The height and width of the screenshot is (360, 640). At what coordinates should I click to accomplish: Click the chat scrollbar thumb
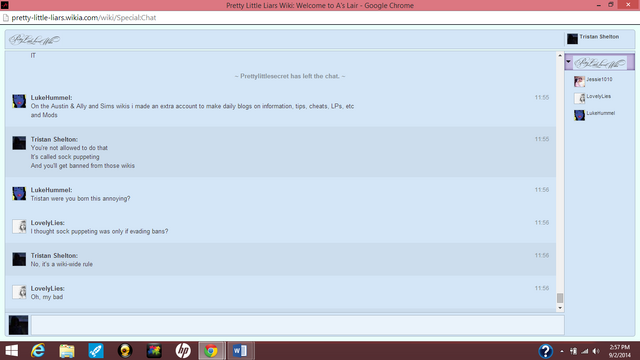[x=560, y=298]
